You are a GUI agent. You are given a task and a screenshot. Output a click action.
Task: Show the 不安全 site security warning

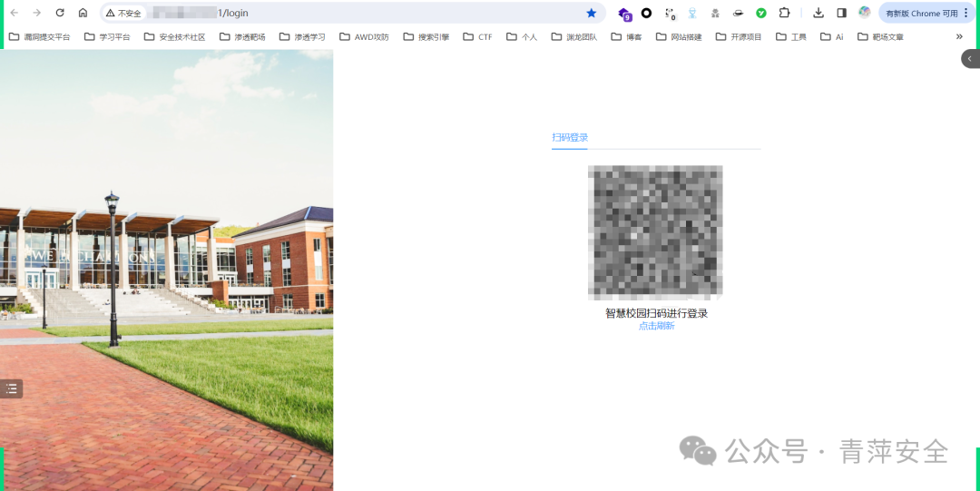pos(123,13)
